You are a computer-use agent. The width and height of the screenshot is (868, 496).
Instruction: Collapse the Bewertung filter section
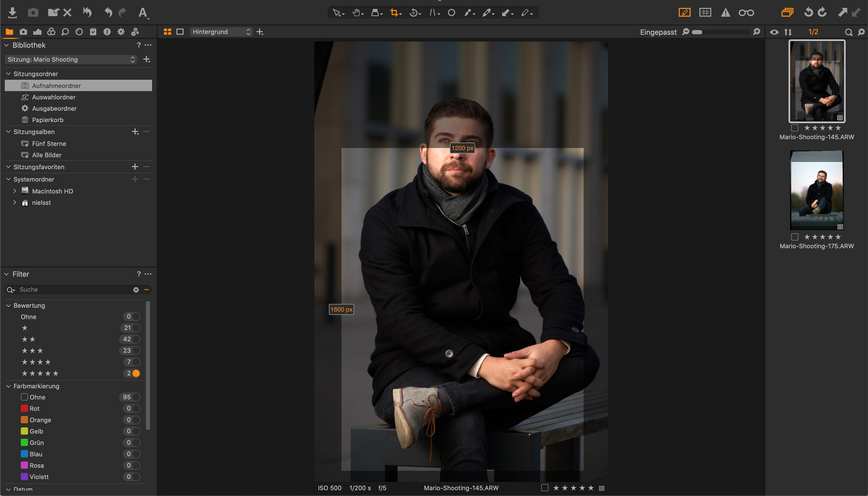click(8, 305)
